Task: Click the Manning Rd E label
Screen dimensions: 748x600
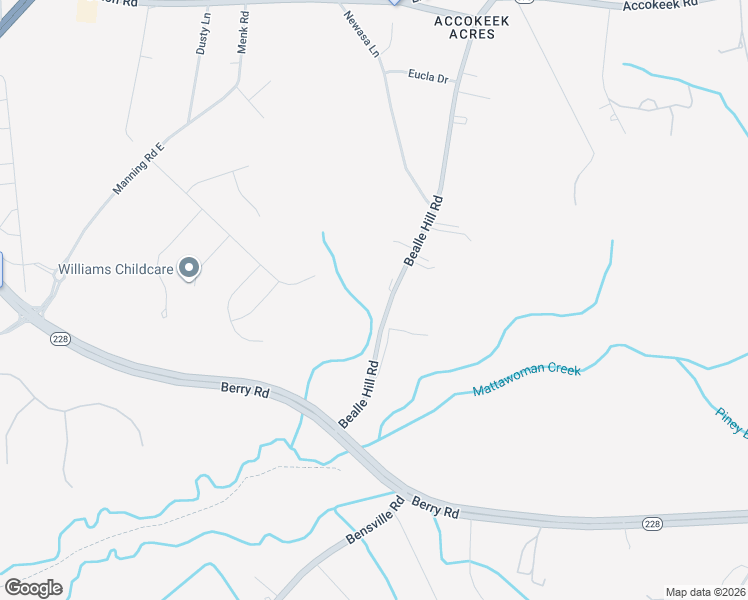Action: point(138,168)
